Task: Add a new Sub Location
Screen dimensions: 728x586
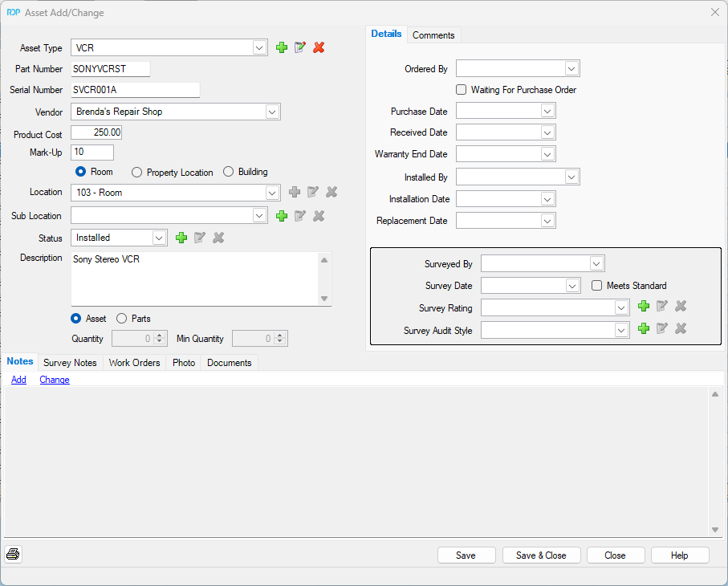Action: click(x=282, y=215)
